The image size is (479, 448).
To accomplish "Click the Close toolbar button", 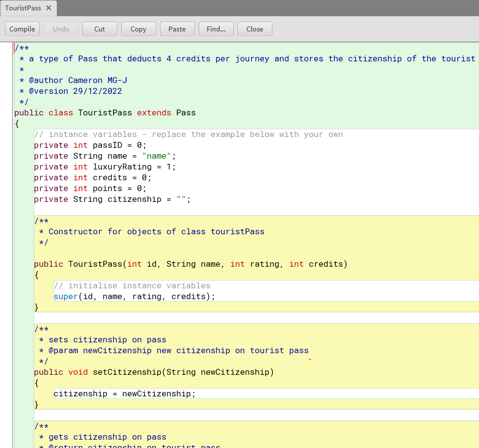I will (x=255, y=29).
